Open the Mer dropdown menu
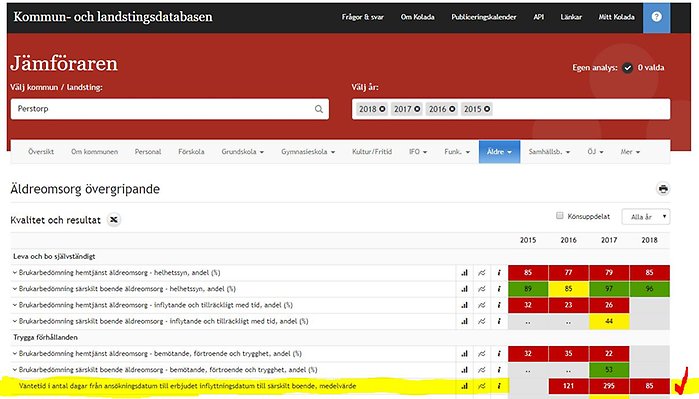699x399 pixels. 630,152
